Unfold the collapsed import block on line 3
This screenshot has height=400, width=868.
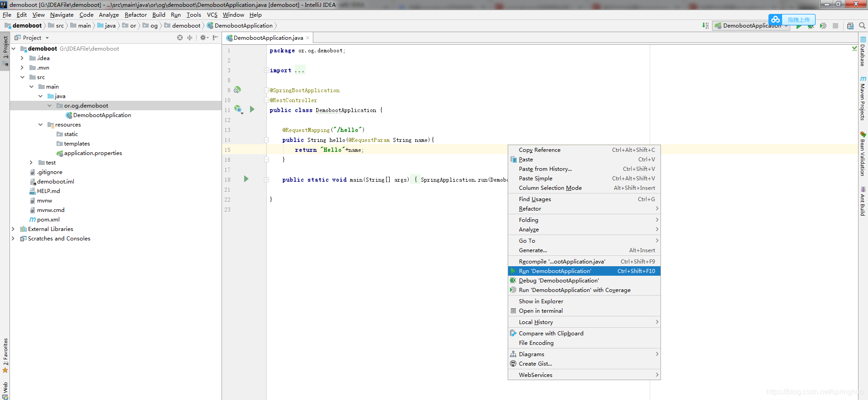[266, 70]
